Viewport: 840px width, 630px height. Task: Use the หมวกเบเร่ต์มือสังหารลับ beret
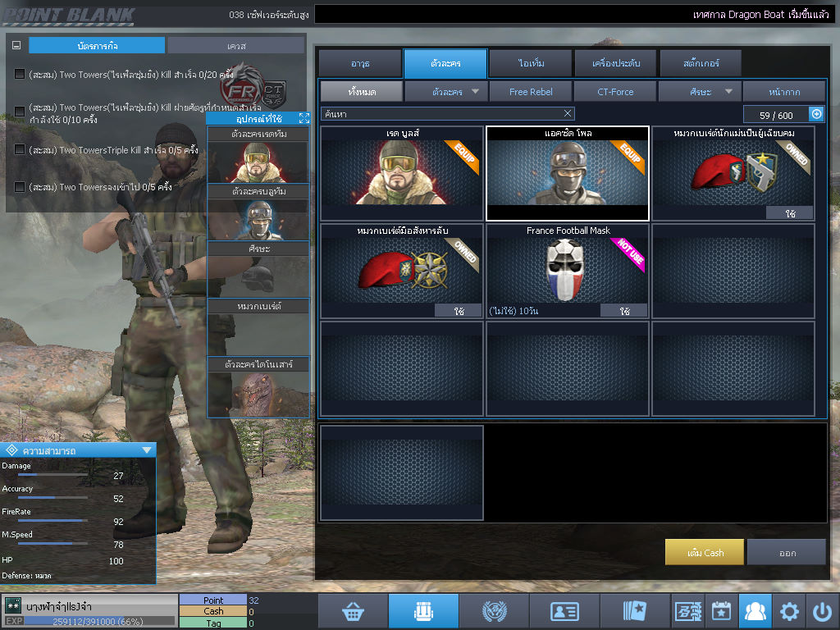[459, 311]
